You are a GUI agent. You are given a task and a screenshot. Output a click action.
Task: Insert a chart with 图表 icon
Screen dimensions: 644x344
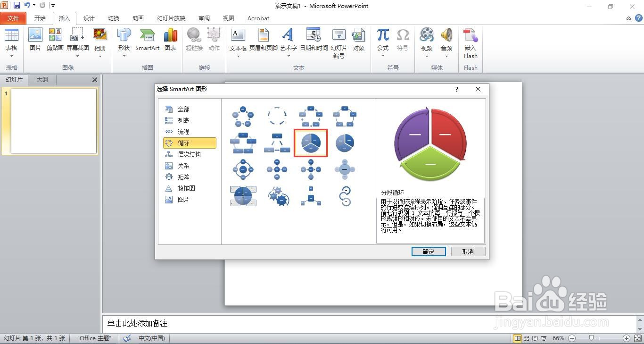click(170, 36)
